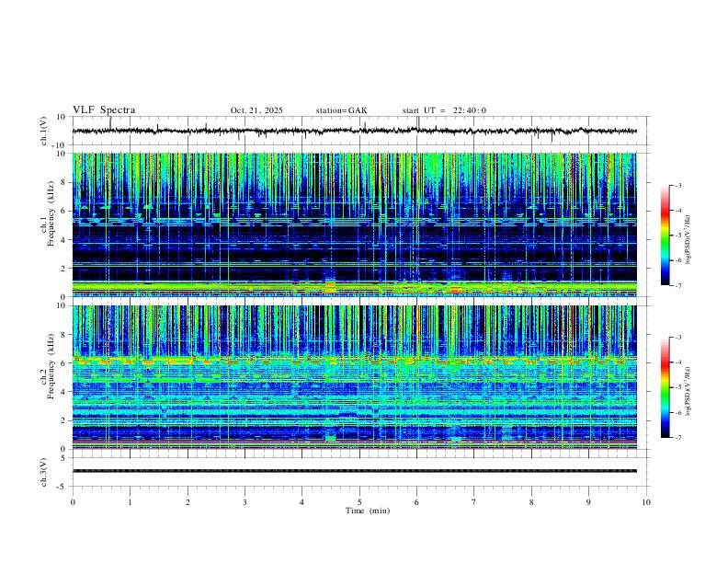Select the "Time (min)" axis label
The height and width of the screenshot is (563, 728).
(368, 511)
